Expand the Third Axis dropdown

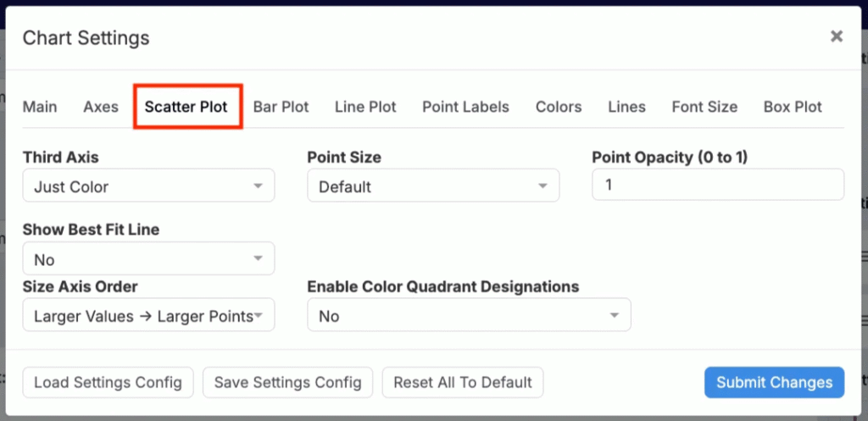148,186
